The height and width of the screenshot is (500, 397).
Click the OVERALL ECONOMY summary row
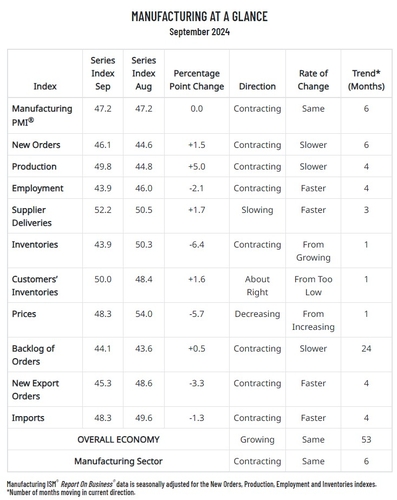(200, 440)
